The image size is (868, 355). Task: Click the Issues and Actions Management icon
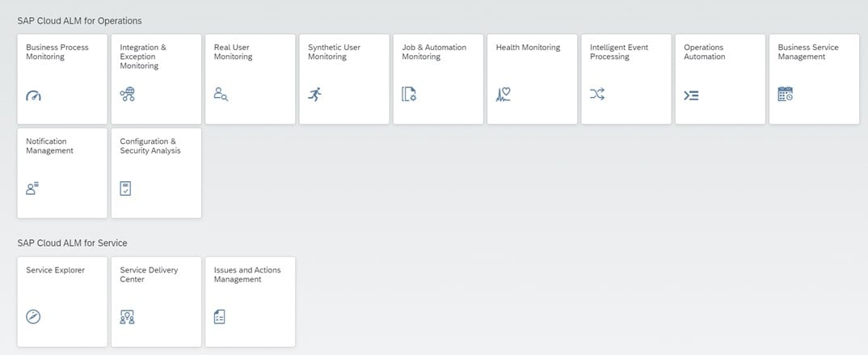(x=220, y=317)
